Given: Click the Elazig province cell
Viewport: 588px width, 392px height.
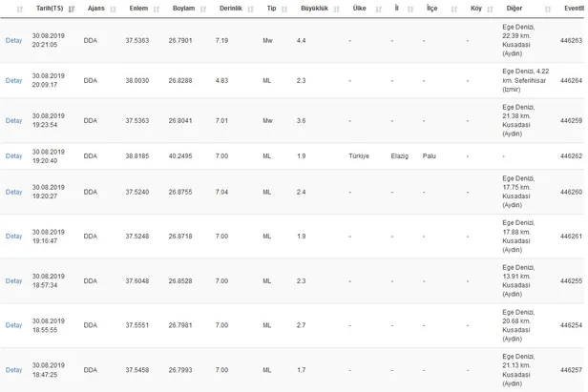Looking at the screenshot, I should coord(399,156).
